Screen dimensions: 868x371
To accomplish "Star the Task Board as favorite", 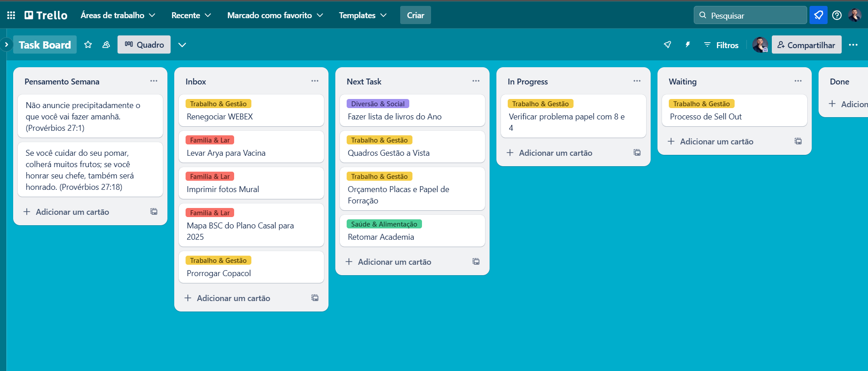I will pyautogui.click(x=88, y=45).
